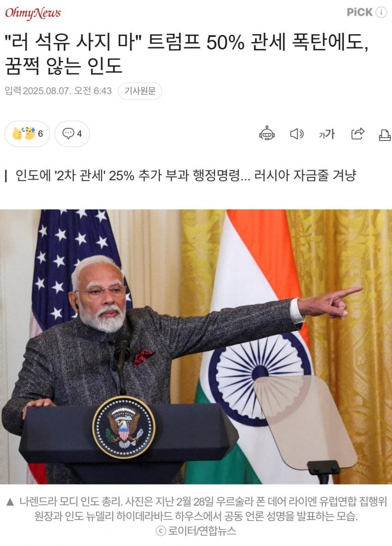This screenshot has height=546, width=392.
Task: Click the speech bubble comment icon
Action: (68, 133)
